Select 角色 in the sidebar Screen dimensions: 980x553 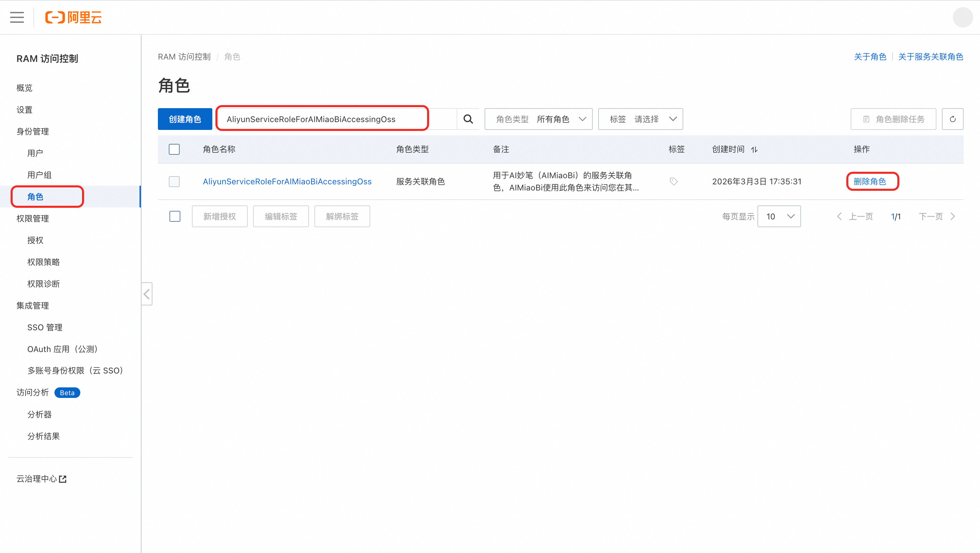[x=35, y=197]
